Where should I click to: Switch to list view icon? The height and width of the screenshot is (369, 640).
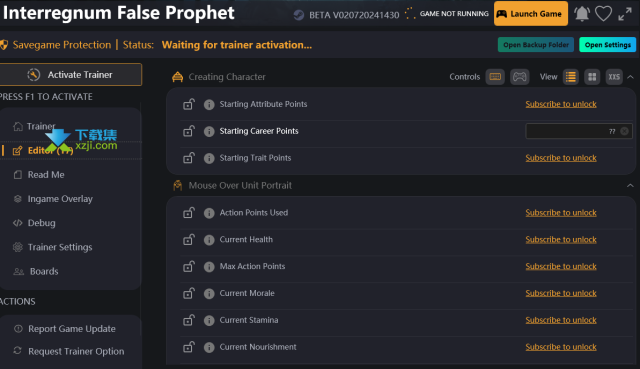tap(571, 77)
